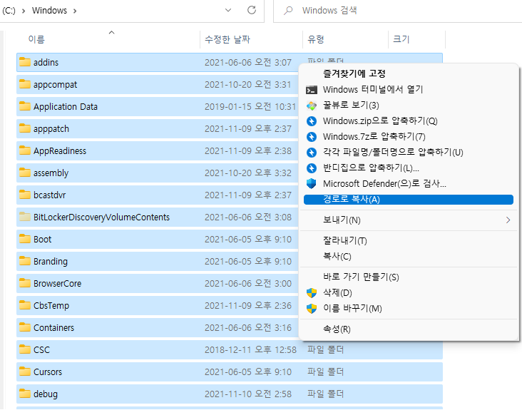
Task: Click the AppReadiness folder icon
Action: (25, 150)
